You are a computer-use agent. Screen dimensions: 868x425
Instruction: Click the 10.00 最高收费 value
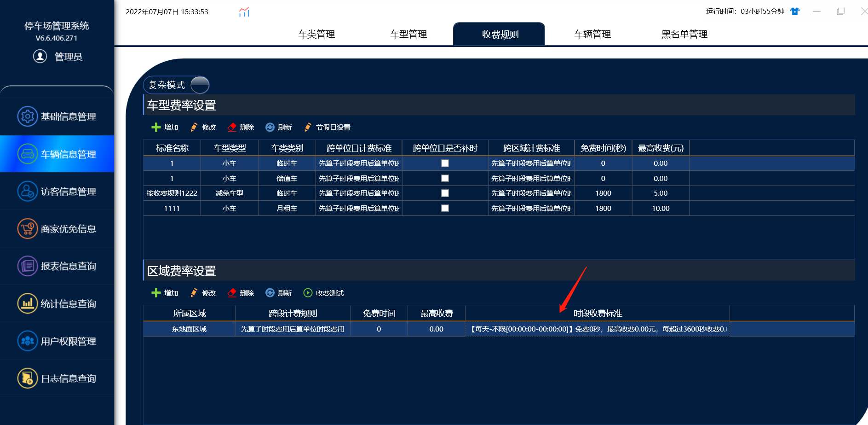coord(661,208)
